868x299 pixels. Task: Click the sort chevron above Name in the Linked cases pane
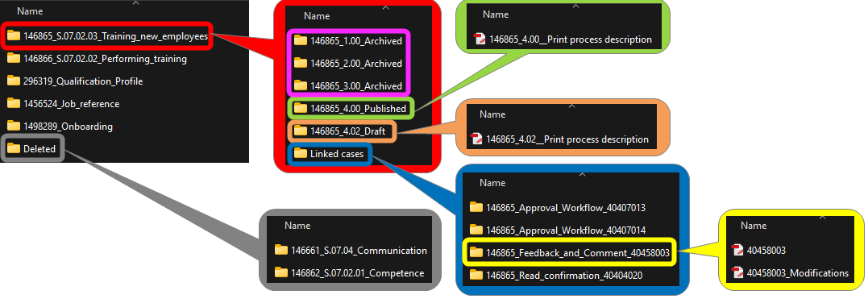coord(582,174)
